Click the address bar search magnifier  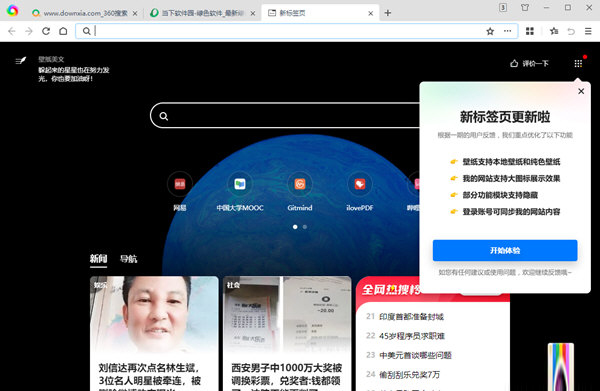coord(87,31)
